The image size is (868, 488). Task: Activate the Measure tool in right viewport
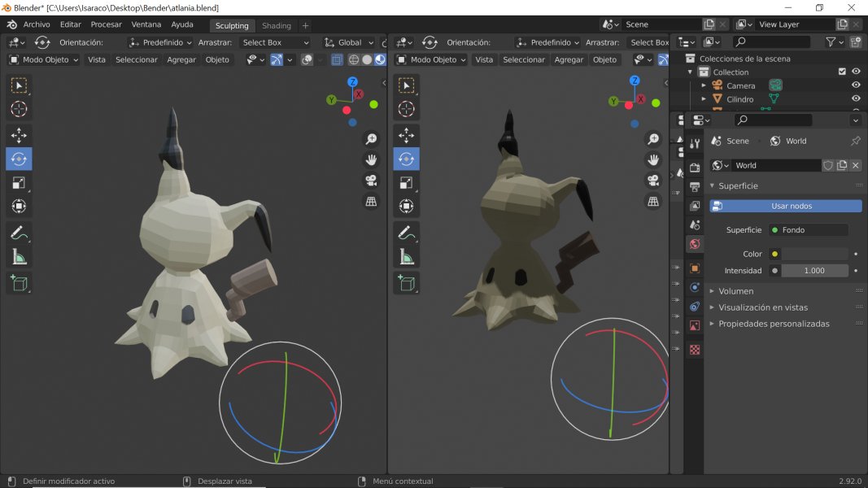pyautogui.click(x=406, y=257)
